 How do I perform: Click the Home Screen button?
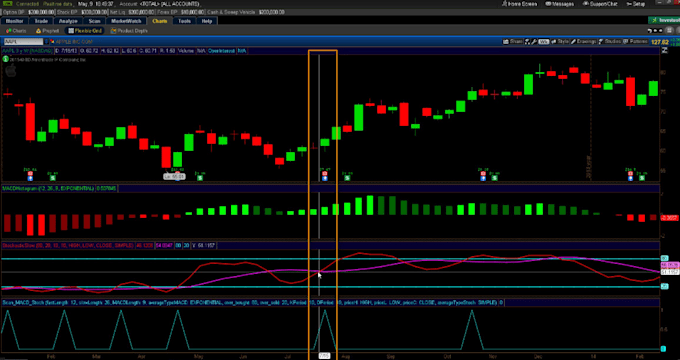click(x=520, y=4)
